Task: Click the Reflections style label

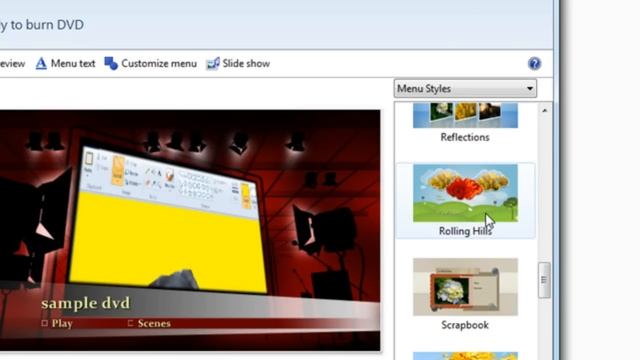Action: 465,137
